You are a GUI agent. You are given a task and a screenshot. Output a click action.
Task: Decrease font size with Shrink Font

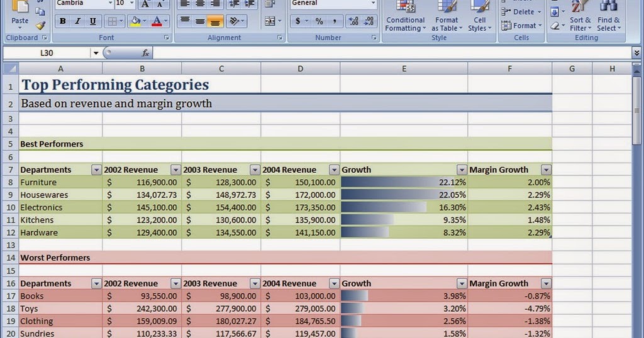(160, 4)
